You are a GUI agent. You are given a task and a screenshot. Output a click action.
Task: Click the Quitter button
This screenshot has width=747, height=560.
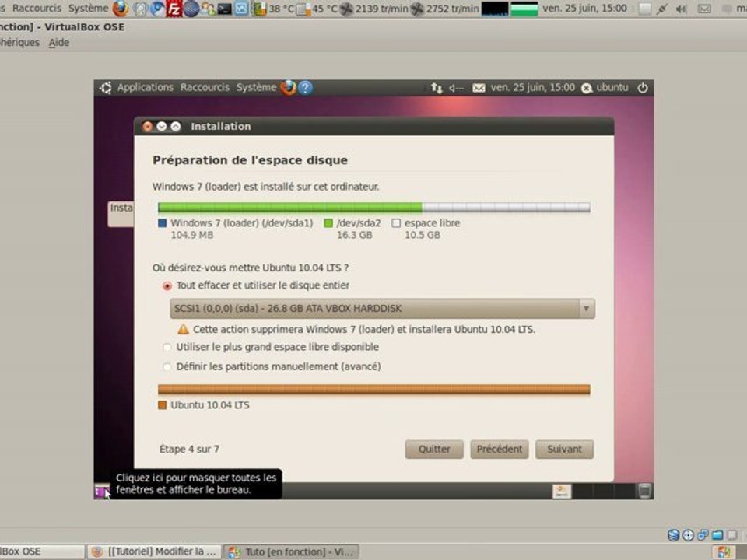click(x=434, y=449)
